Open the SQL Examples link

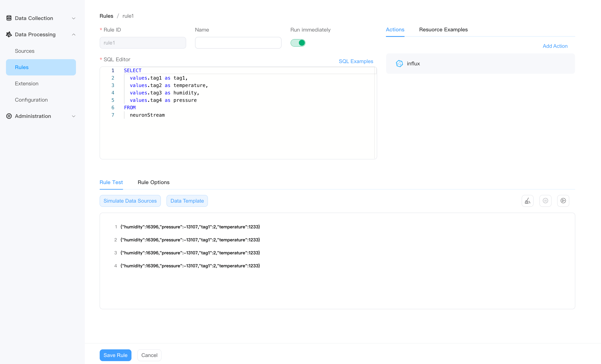356,61
